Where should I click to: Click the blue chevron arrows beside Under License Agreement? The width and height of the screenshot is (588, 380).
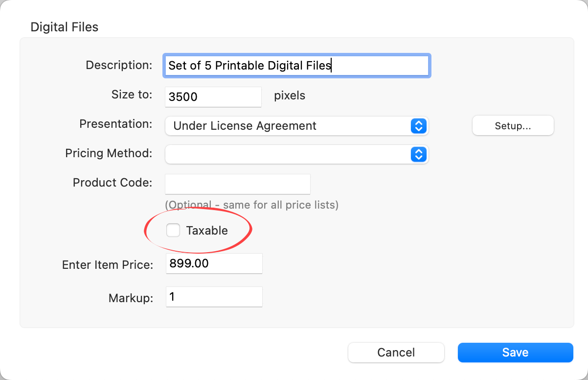click(x=418, y=126)
